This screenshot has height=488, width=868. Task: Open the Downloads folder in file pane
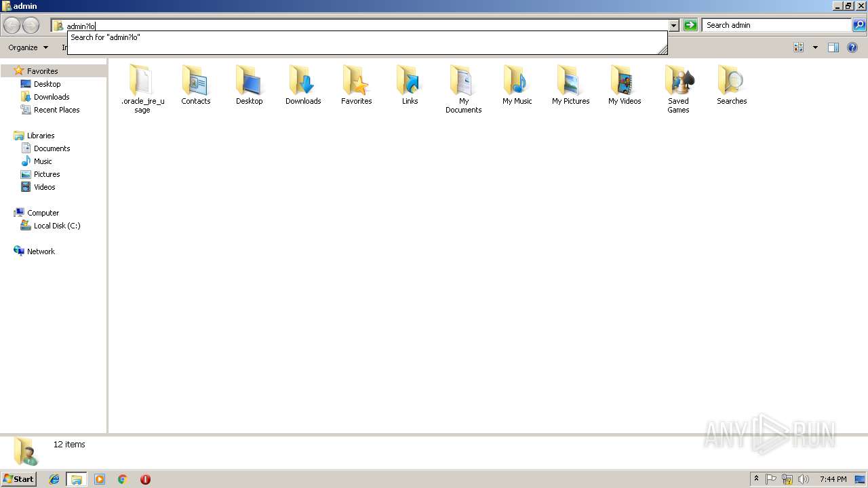click(303, 85)
